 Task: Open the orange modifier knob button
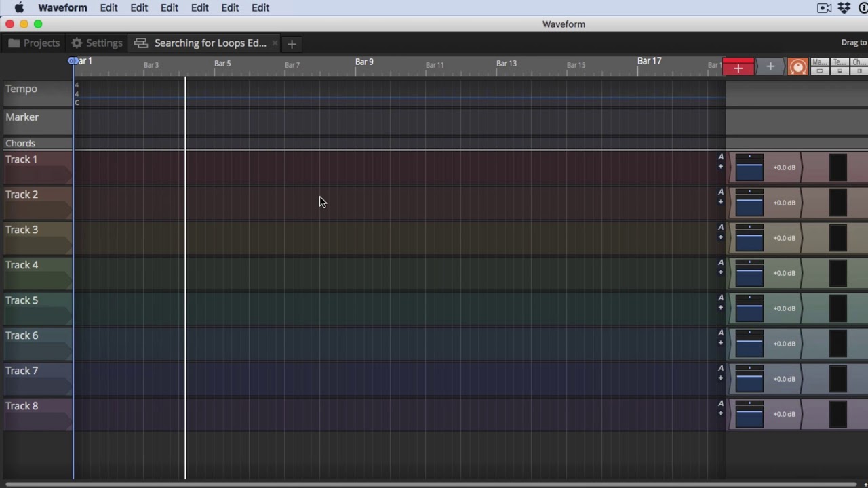(798, 66)
